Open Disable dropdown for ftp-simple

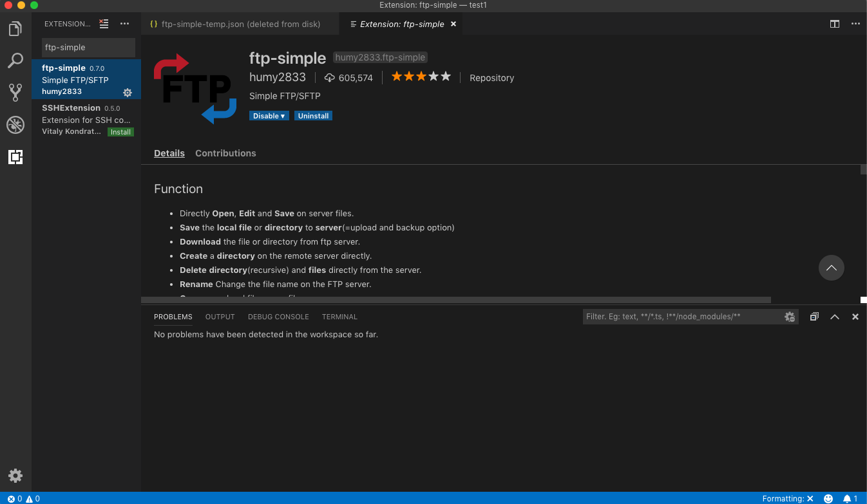tap(269, 116)
